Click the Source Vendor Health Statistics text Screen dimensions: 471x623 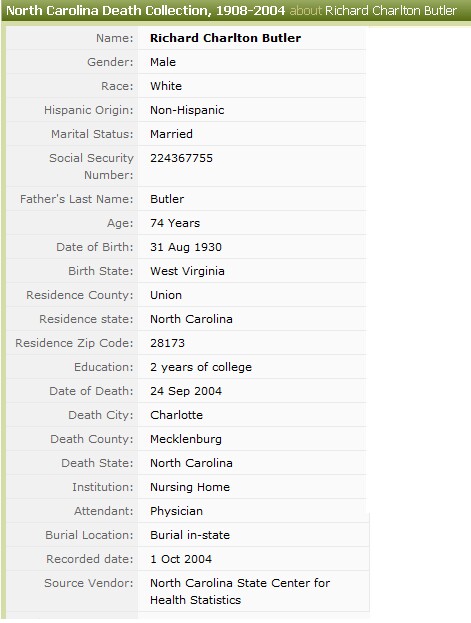point(196,600)
